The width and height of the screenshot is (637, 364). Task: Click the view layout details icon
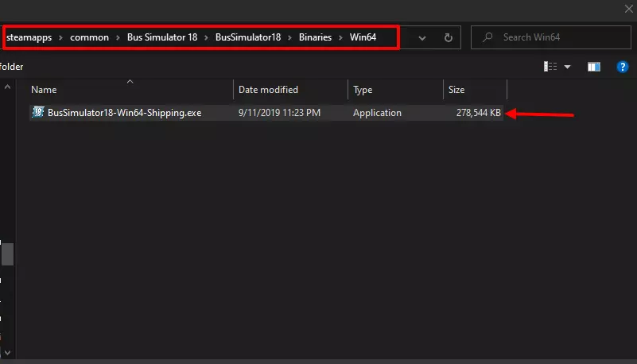tap(550, 67)
